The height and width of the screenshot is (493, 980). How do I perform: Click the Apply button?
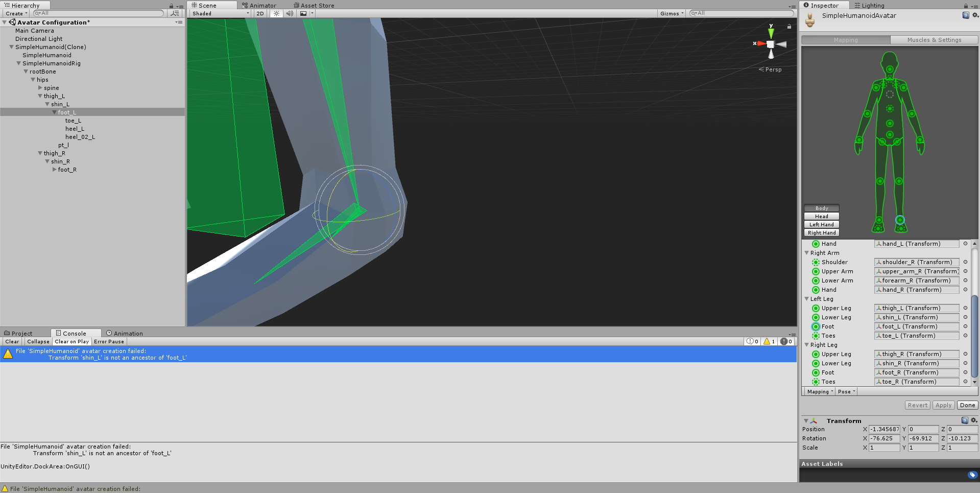coord(943,405)
